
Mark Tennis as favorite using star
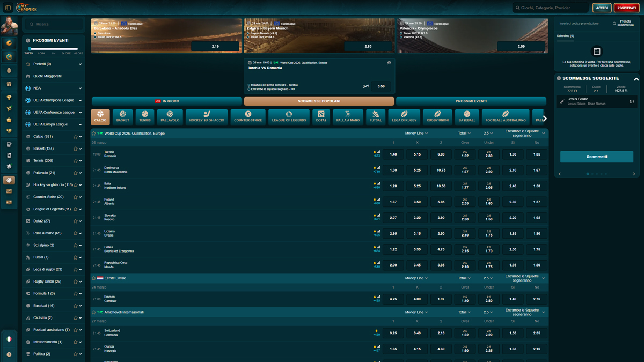click(75, 161)
